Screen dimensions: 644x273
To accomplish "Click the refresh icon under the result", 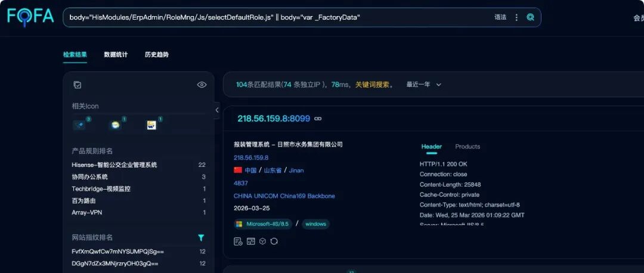I will (274, 241).
